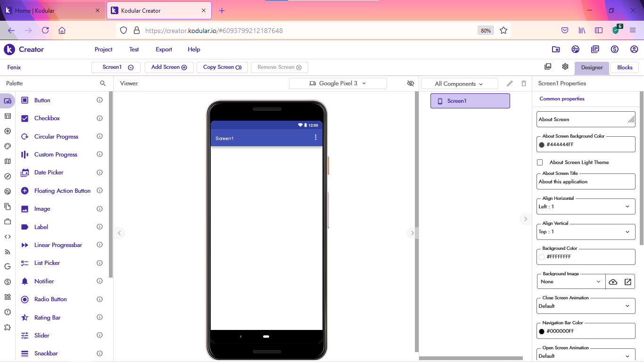Open the Export menu

(164, 49)
